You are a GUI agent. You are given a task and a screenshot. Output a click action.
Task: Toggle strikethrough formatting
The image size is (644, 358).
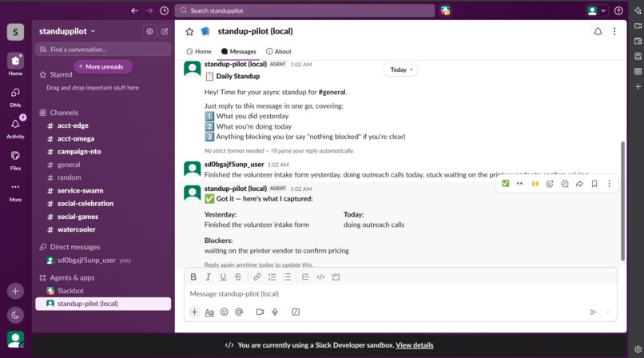click(x=238, y=277)
